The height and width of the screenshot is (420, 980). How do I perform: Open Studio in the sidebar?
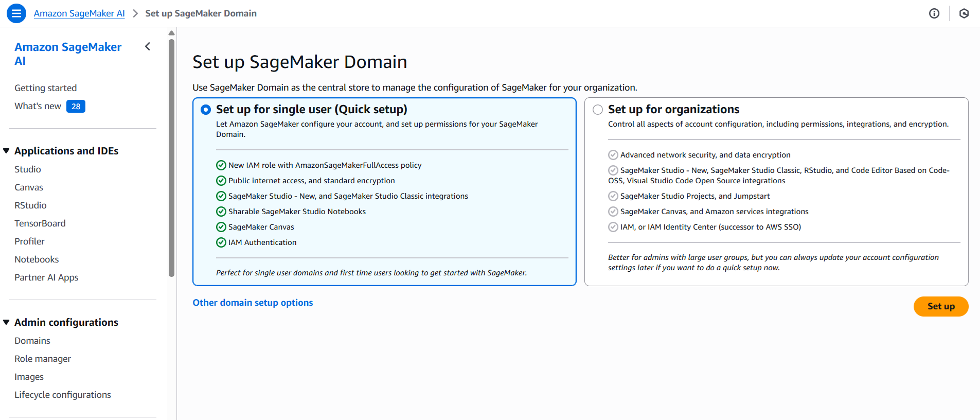click(28, 169)
